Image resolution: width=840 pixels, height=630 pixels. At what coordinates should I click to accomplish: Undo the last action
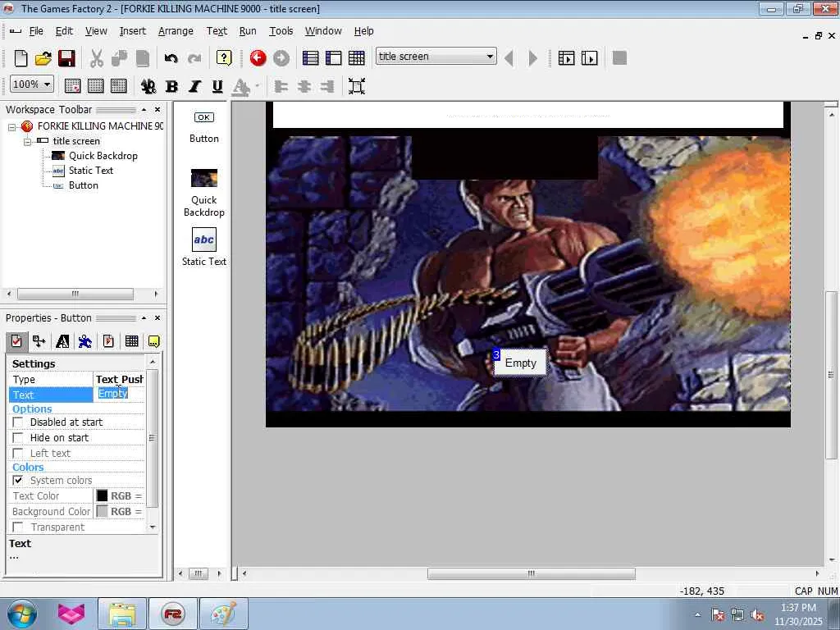click(171, 58)
